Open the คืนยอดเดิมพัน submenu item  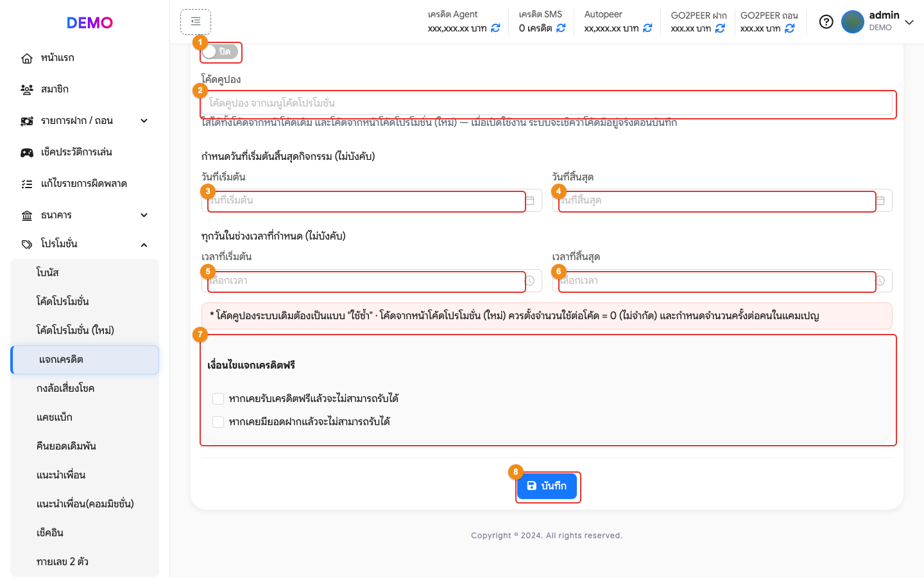pyautogui.click(x=85, y=446)
